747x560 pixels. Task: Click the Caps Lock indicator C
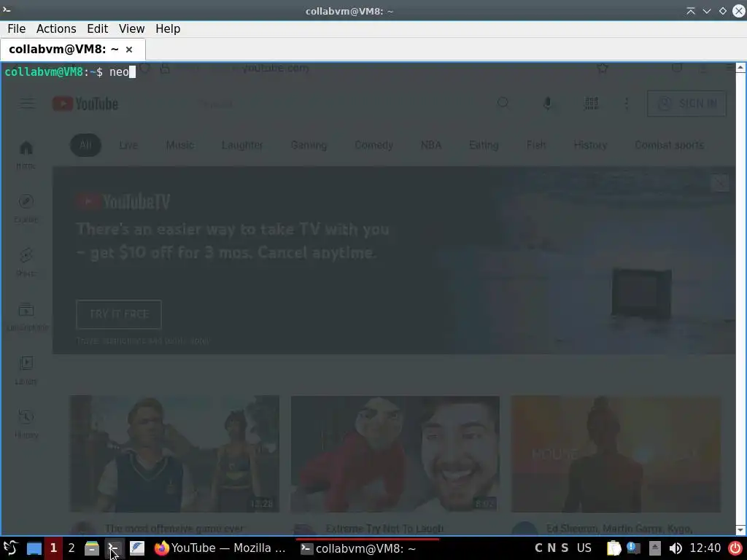tap(538, 548)
